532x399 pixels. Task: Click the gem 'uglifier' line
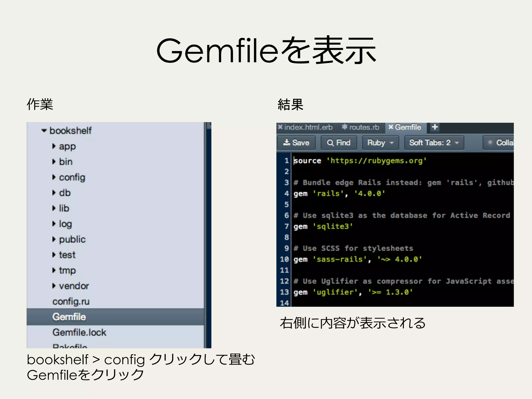(353, 292)
